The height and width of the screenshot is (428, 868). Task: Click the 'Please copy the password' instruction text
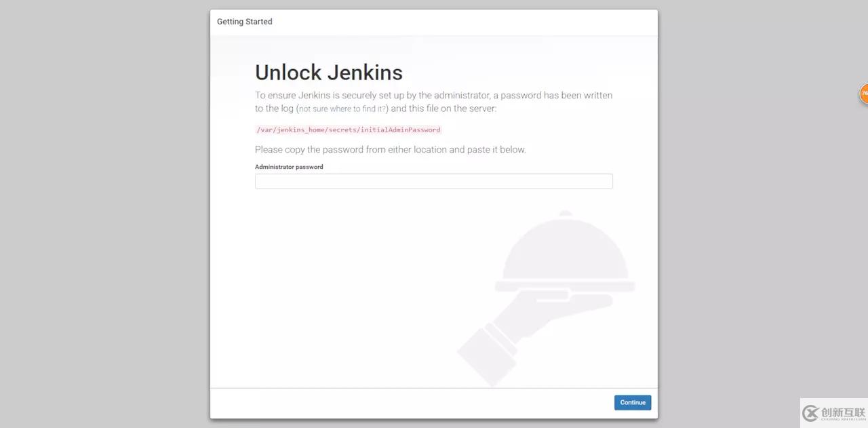coord(391,149)
